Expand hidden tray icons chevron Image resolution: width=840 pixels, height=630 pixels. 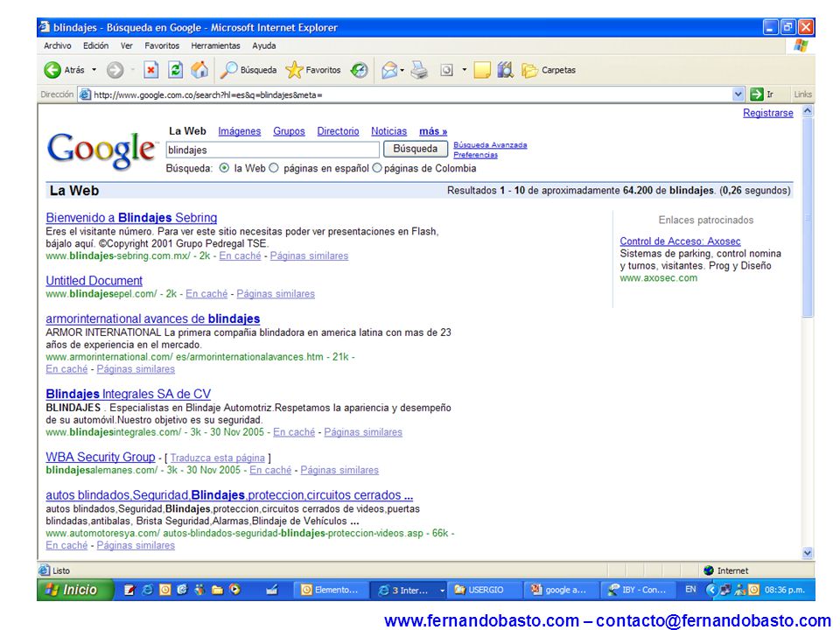pos(711,590)
